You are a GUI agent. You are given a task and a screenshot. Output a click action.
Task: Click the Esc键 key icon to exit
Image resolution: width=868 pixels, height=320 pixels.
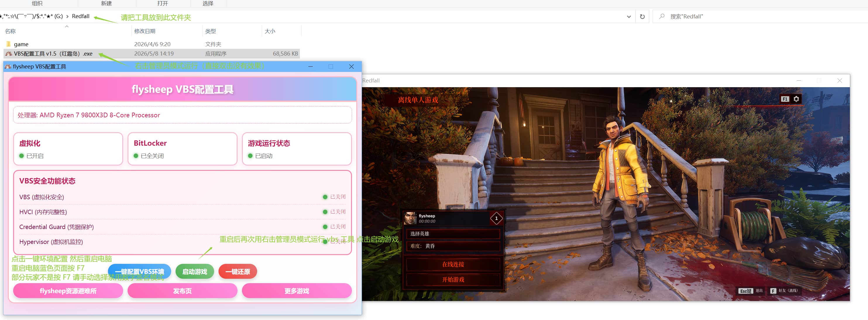[x=745, y=291]
